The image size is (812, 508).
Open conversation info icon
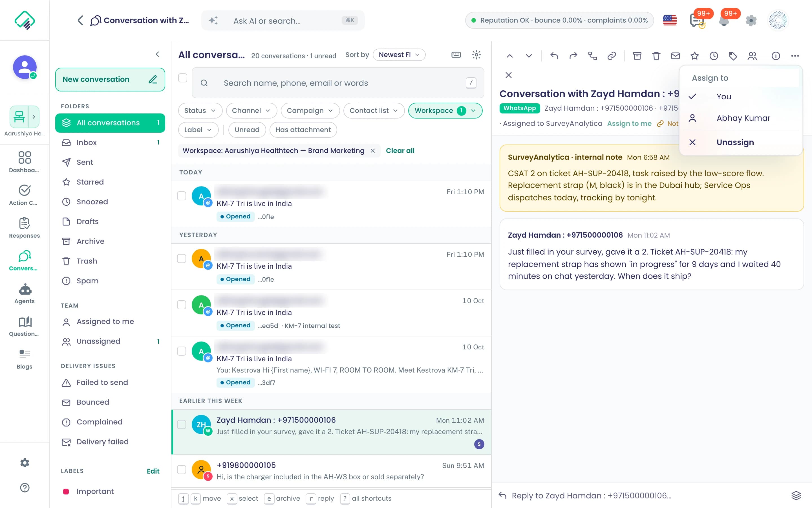(776, 56)
